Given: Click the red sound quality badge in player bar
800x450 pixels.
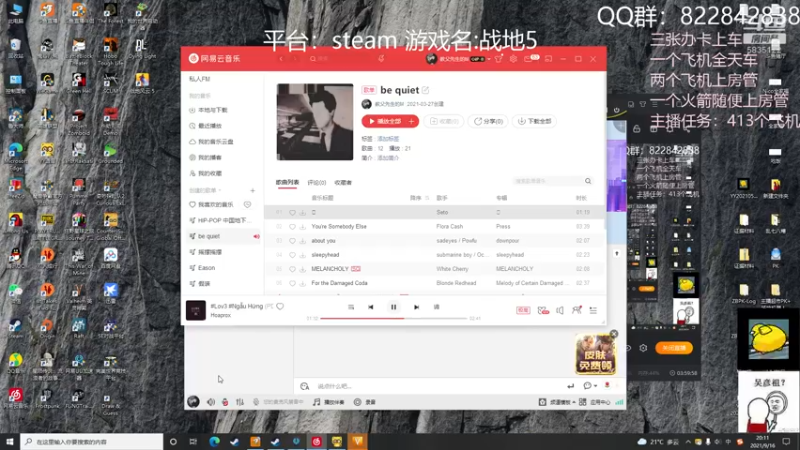Looking at the screenshot, I should click(x=523, y=310).
